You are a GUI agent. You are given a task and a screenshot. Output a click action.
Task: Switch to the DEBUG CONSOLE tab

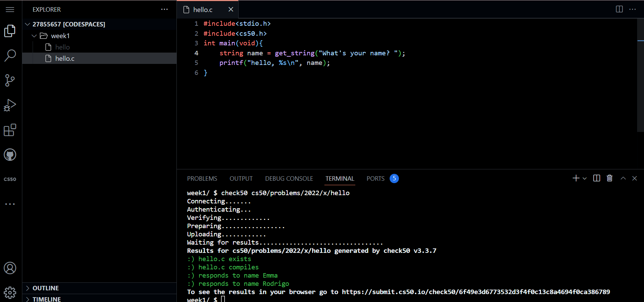[289, 179]
